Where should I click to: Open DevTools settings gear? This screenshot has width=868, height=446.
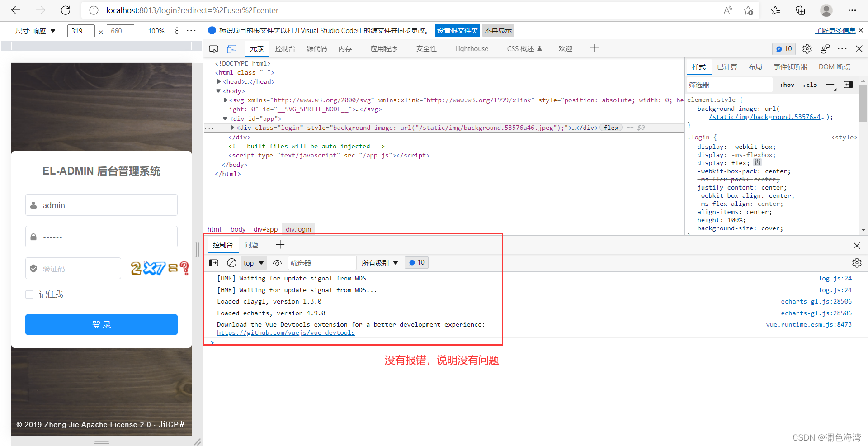point(807,49)
